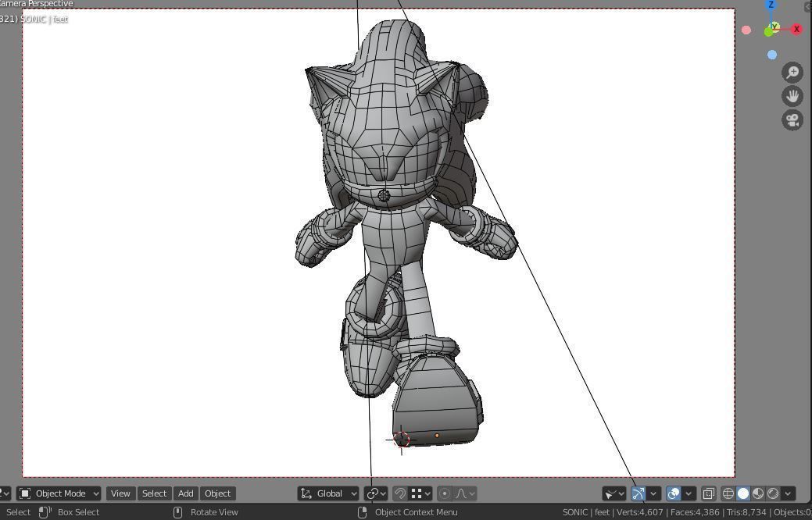Screen dimensions: 812x520
Task: Click the transform pivot point icon
Action: tap(374, 493)
